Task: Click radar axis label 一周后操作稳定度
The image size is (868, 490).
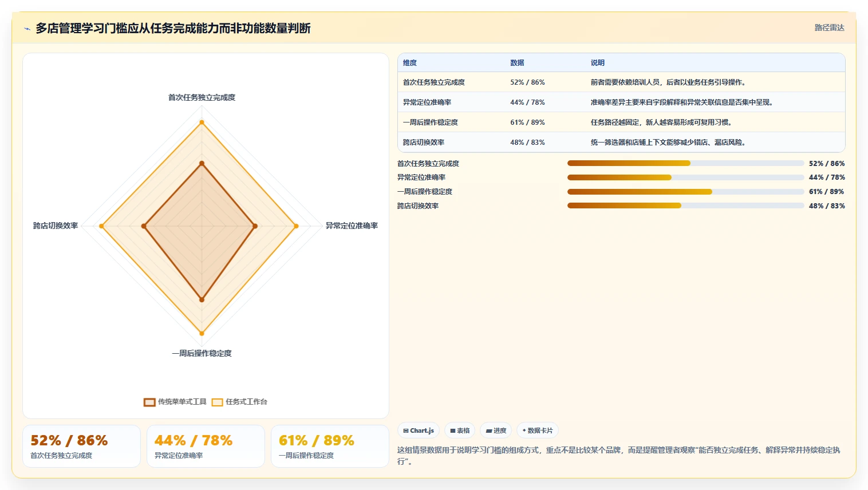Action: click(x=202, y=353)
